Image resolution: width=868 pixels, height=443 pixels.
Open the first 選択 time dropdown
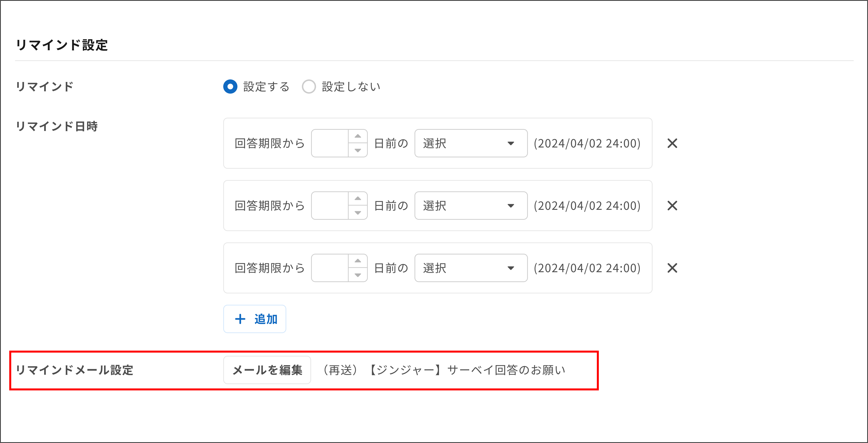point(471,143)
